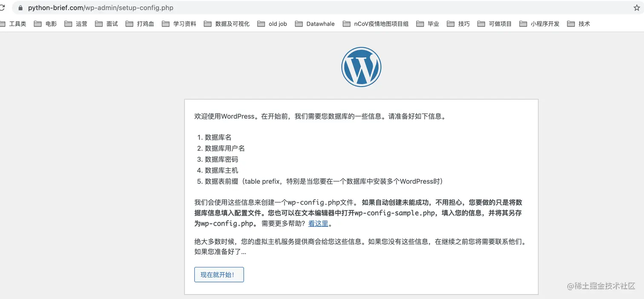644x299 pixels.
Task: Click the WordPress logo
Action: pos(361,67)
